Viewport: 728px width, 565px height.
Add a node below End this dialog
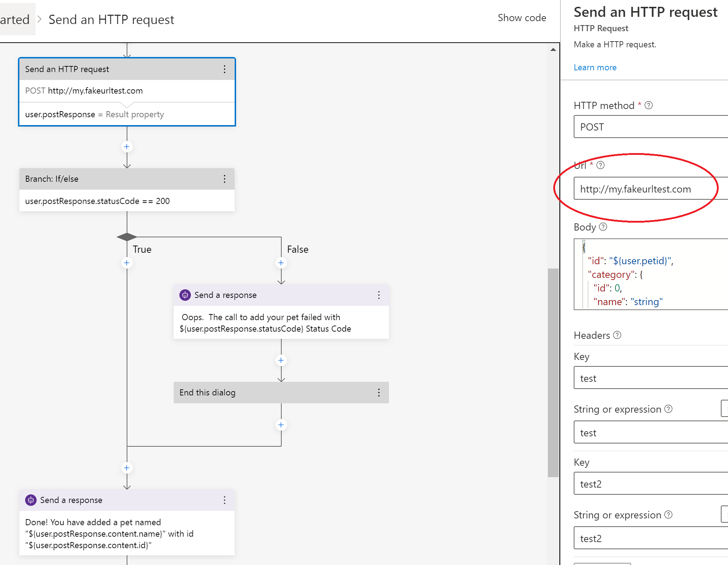281,424
